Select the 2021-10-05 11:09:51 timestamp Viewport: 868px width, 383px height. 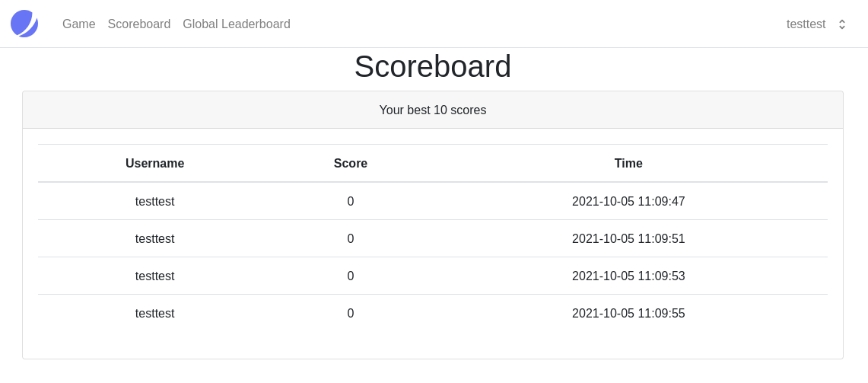pyautogui.click(x=628, y=239)
